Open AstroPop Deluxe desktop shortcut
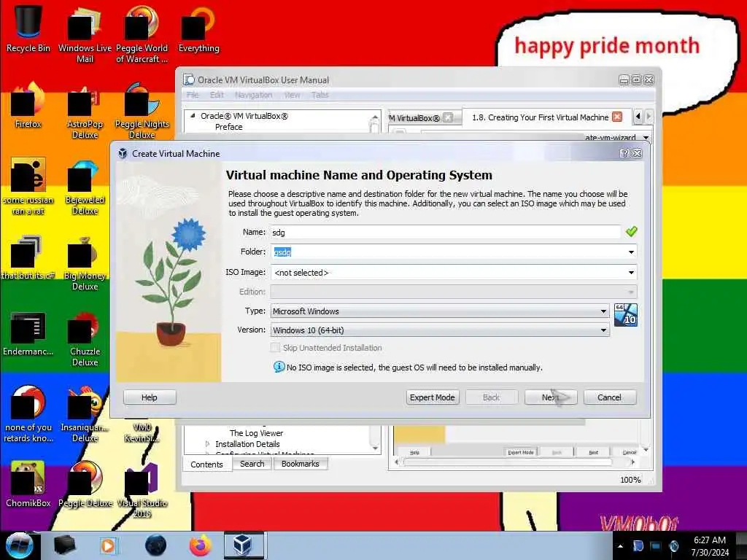 click(85, 111)
